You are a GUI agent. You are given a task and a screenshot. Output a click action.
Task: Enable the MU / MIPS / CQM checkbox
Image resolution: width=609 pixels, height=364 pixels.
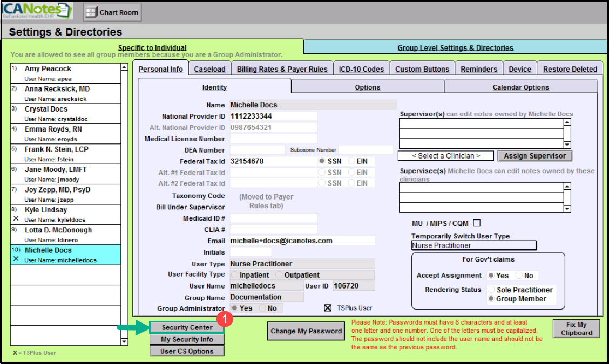(476, 223)
